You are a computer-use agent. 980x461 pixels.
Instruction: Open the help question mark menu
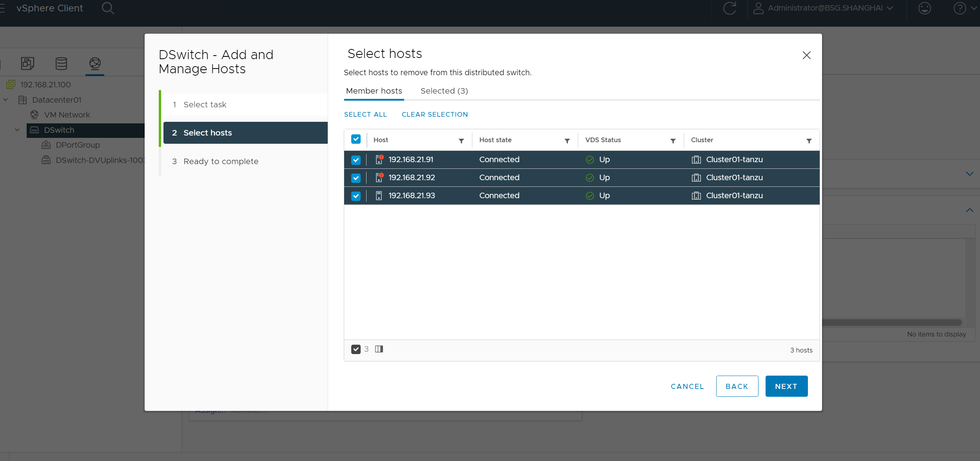(x=960, y=8)
